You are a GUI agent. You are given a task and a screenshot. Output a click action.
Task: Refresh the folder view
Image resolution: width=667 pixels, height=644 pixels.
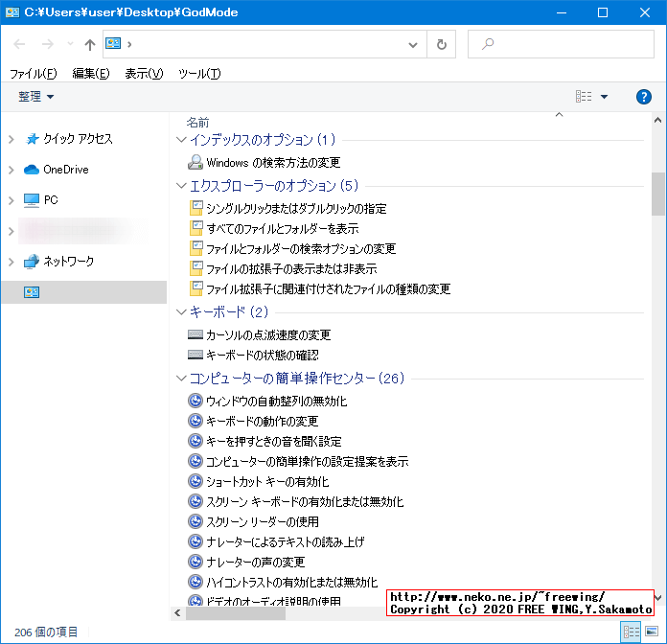point(442,44)
